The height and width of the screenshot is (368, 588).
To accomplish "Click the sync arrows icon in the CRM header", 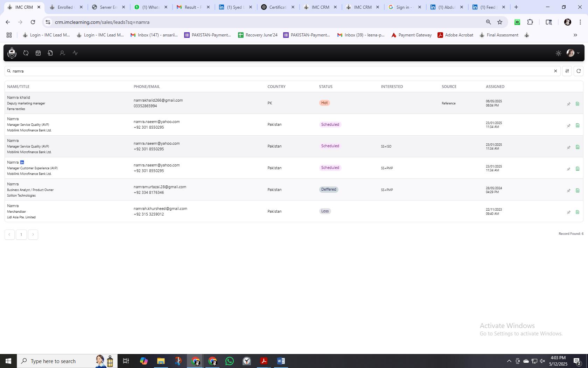I will [x=26, y=53].
